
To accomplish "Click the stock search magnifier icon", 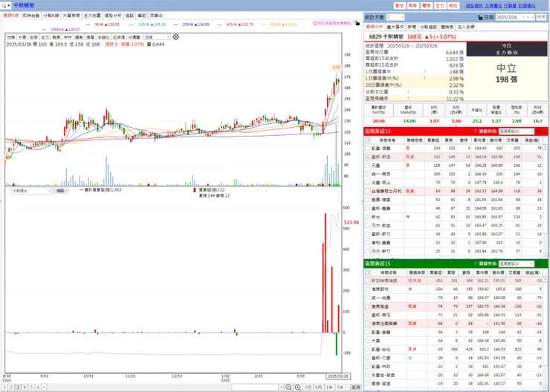I will 4,6.
